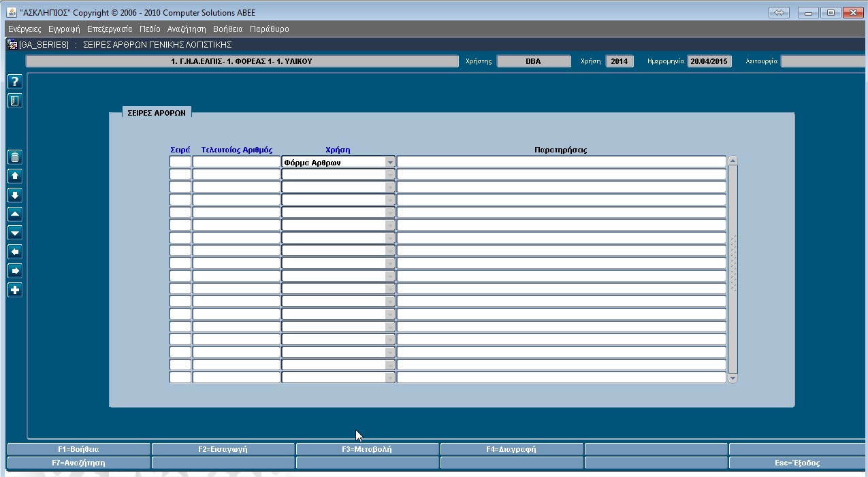Click the Τελευταίος Αριθμός column header

click(x=237, y=150)
